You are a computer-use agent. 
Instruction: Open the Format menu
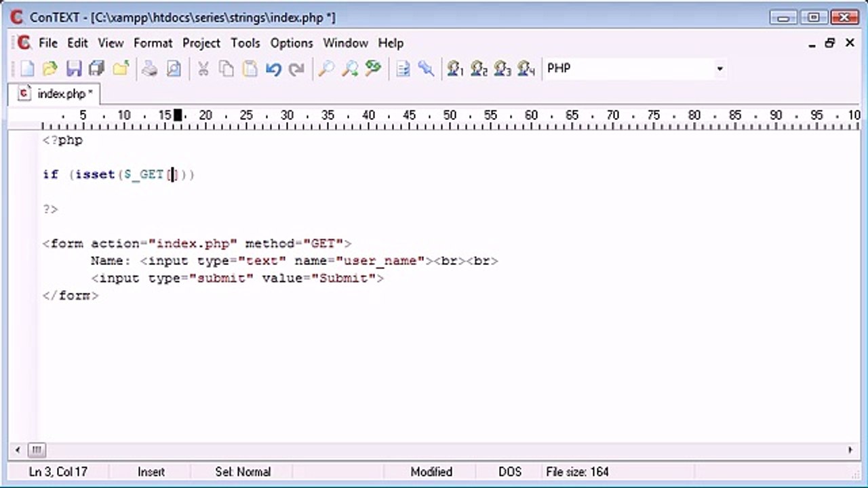(x=153, y=43)
